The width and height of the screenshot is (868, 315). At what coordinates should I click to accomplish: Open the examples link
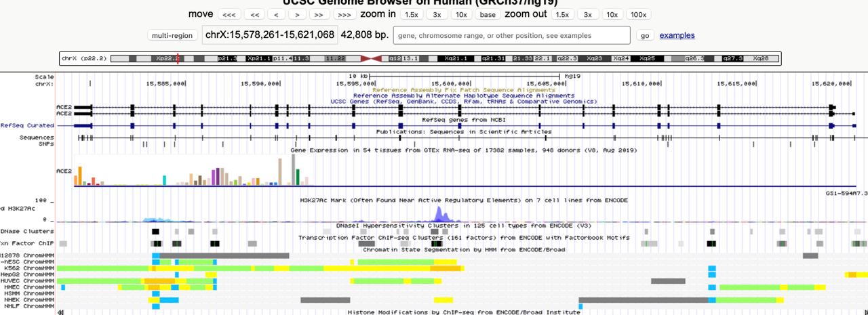click(x=677, y=35)
